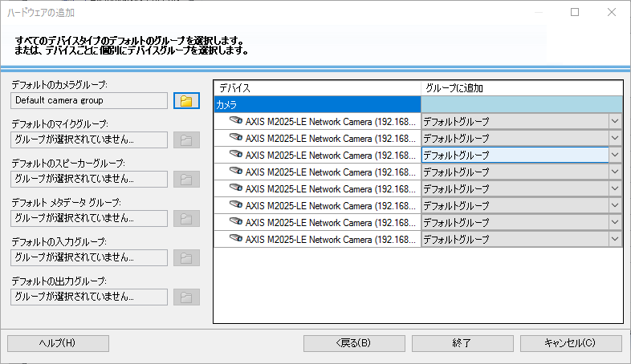This screenshot has height=364, width=631.
Task: Click the ハードウェアの追加 window title
Action: [x=41, y=13]
